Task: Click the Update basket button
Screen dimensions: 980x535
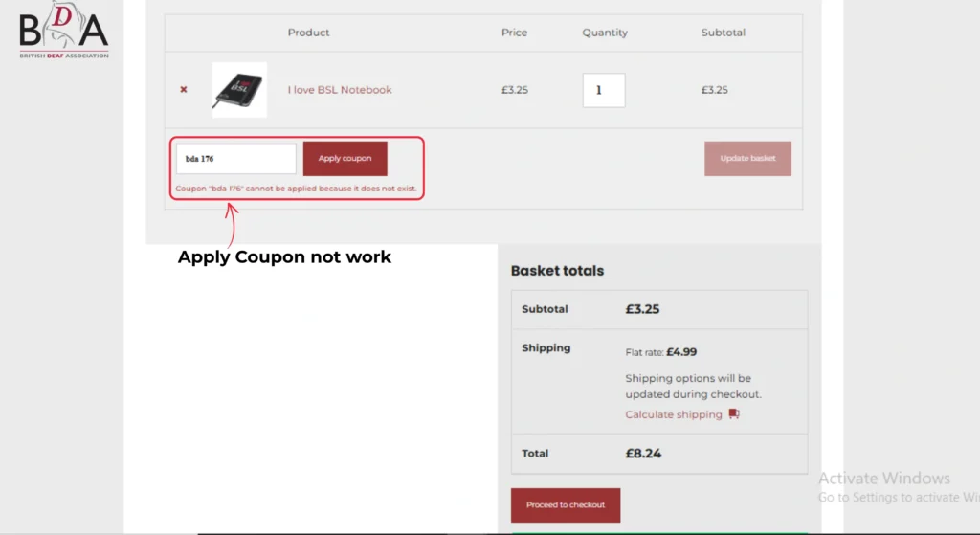Action: [747, 159]
